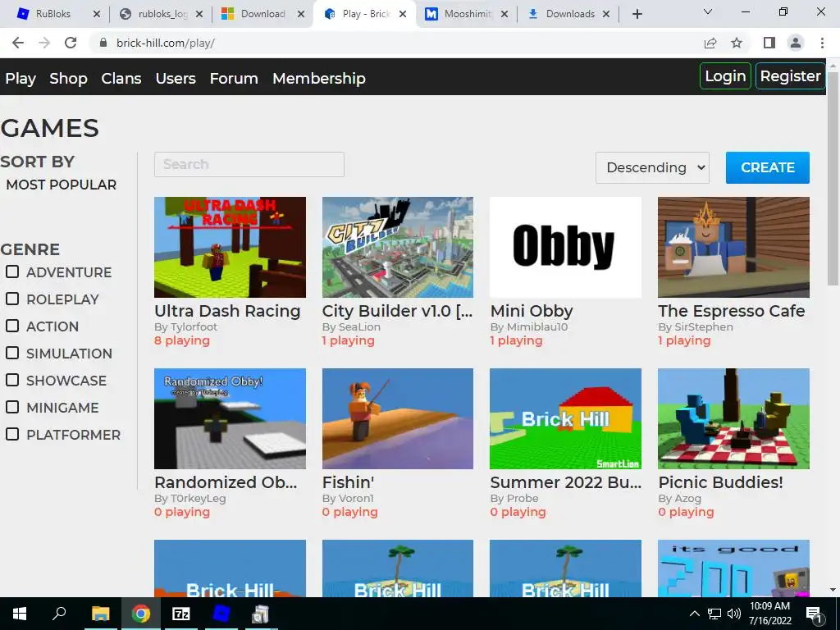Open taskbar app next to RuBloks icon
This screenshot has width=840, height=630.
(261, 614)
